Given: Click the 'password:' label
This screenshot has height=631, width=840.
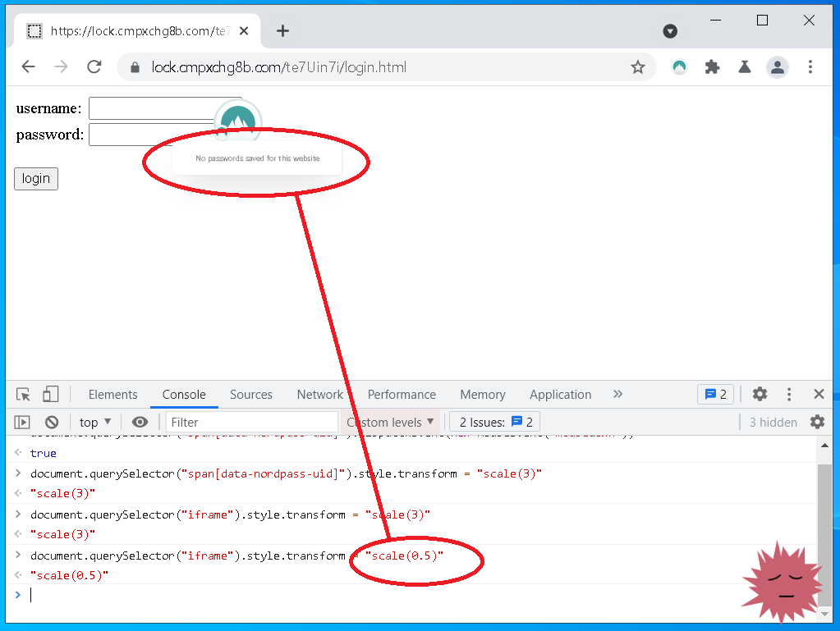Looking at the screenshot, I should (x=50, y=135).
